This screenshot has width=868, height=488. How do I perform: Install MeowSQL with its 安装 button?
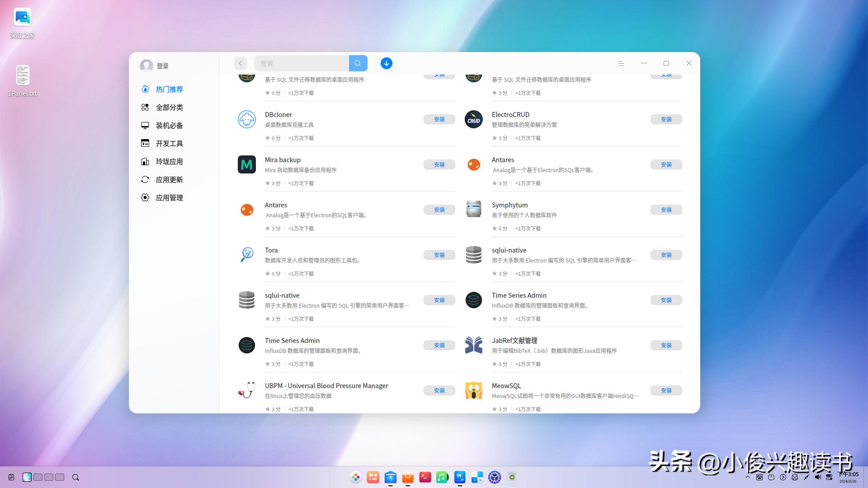666,390
